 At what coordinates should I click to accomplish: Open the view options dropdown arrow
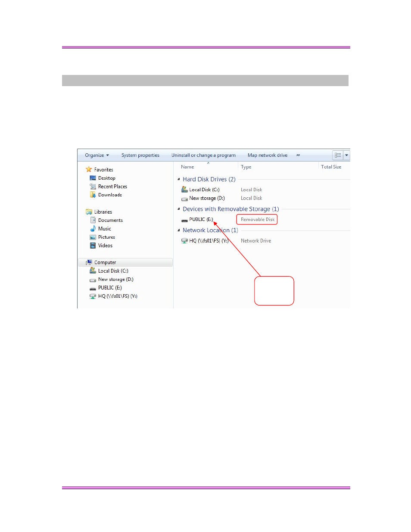tap(346, 156)
